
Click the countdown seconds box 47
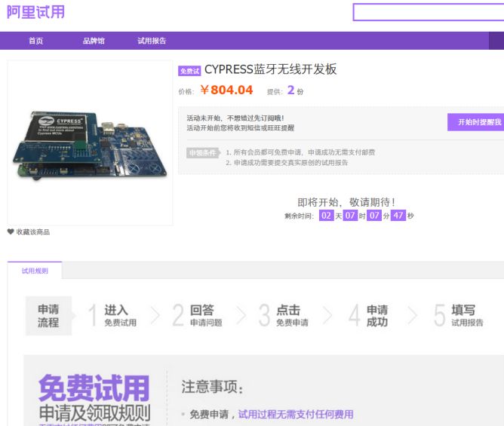[398, 215]
